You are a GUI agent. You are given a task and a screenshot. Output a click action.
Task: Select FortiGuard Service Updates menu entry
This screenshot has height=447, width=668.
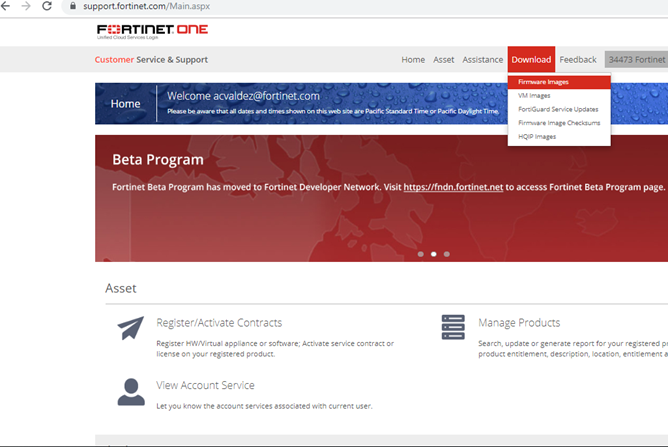(x=558, y=109)
